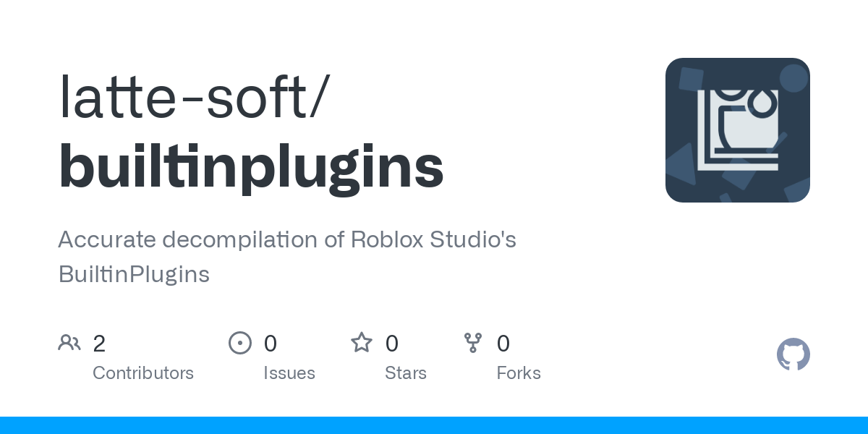Click the water droplet in the avatar

coord(762,103)
